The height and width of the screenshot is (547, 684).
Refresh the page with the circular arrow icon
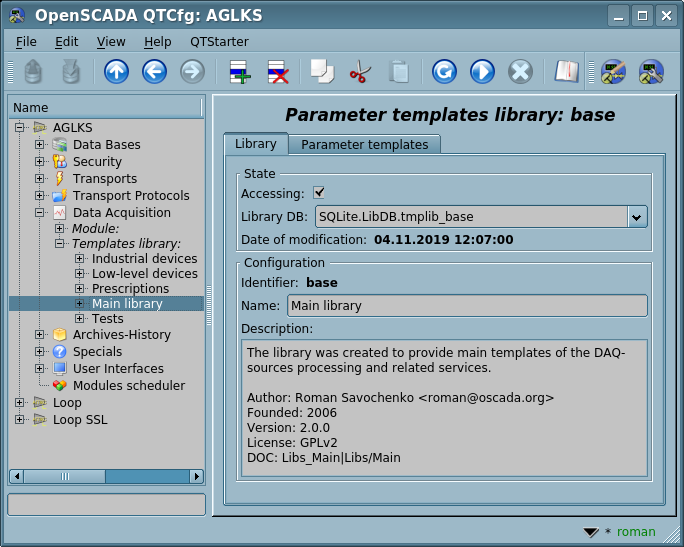click(444, 72)
